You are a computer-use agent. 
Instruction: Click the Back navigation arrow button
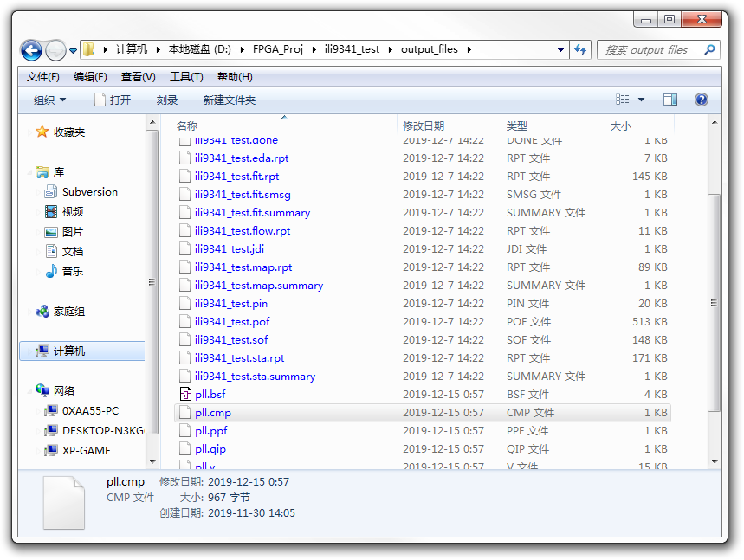pos(31,50)
